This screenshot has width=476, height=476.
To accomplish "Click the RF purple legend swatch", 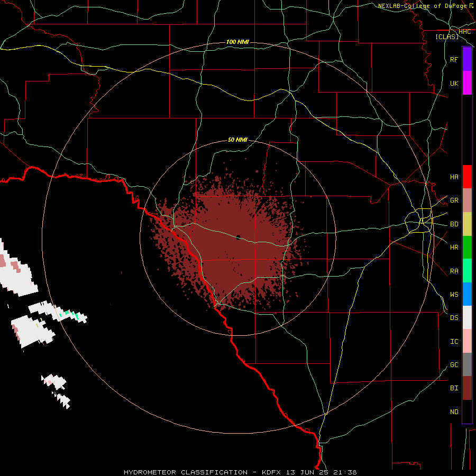I will pyautogui.click(x=467, y=59).
